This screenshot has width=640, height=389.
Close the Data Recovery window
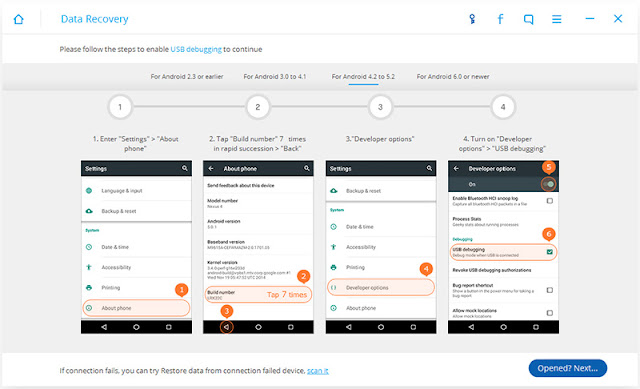tap(618, 18)
